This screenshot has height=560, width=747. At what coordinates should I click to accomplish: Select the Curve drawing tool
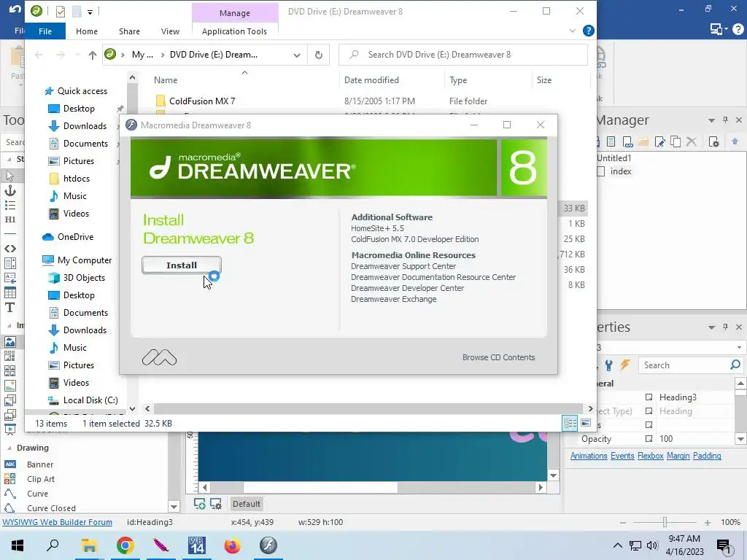(x=37, y=494)
